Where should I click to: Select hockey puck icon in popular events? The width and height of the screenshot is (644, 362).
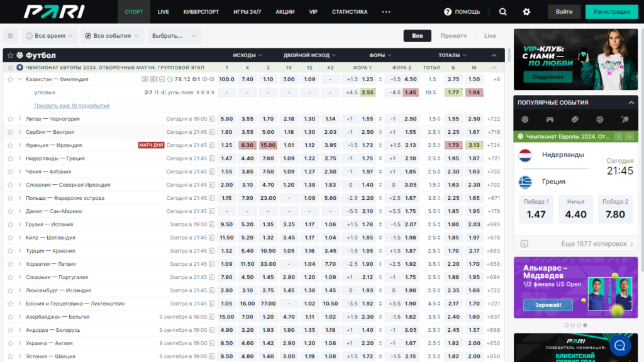pyautogui.click(x=575, y=119)
